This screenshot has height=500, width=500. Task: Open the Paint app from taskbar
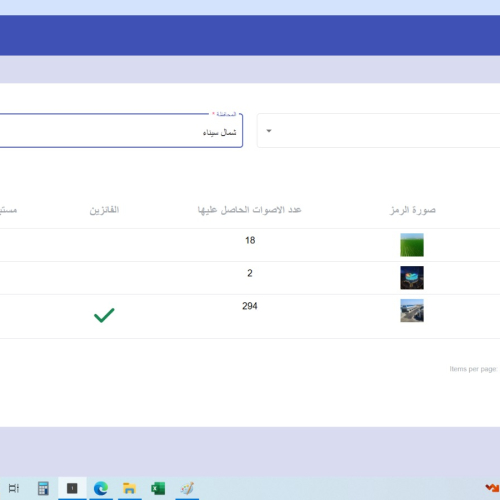point(187,488)
